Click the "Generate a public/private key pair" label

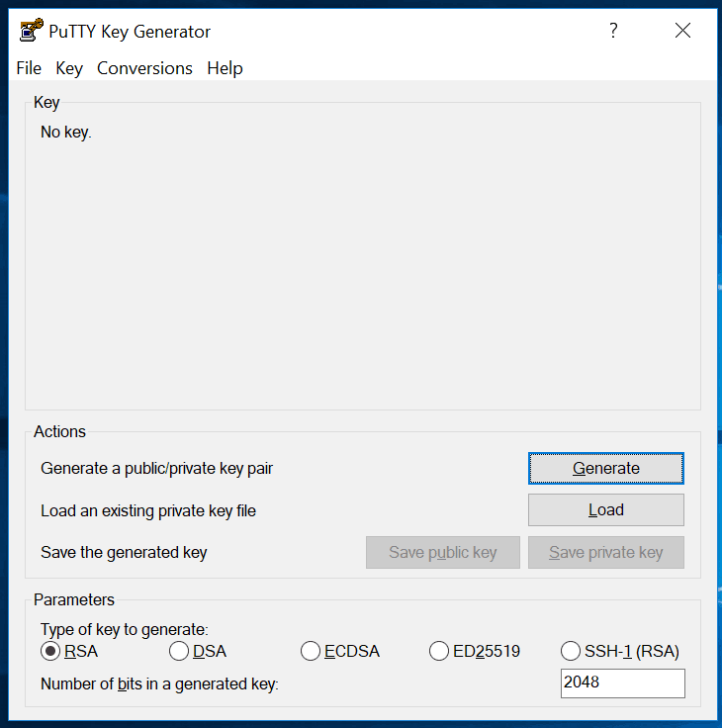coord(156,469)
